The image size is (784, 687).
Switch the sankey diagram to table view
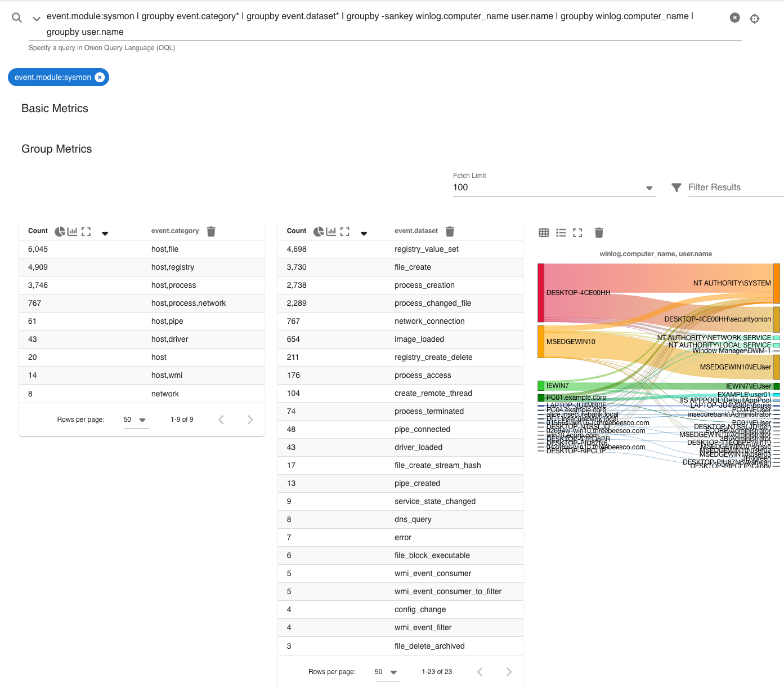pos(544,233)
